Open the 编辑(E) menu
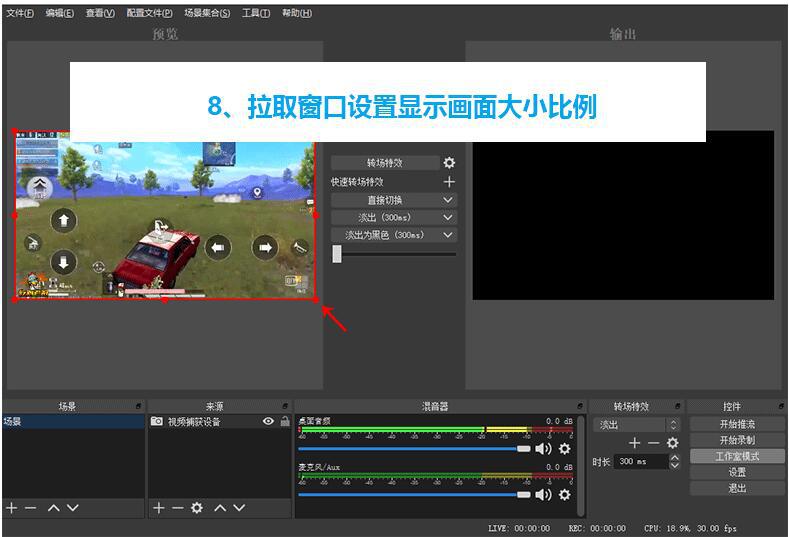This screenshot has width=789, height=537. pos(59,13)
